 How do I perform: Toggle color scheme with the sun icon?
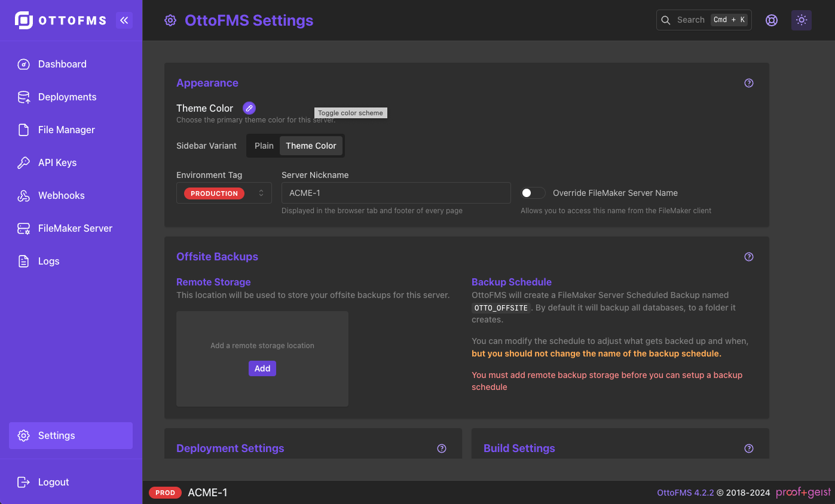tap(802, 20)
